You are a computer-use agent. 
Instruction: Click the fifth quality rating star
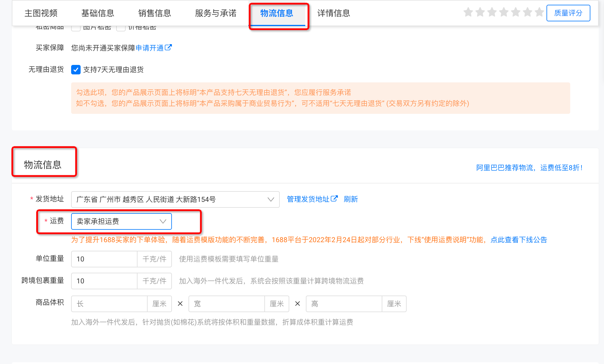coord(515,12)
